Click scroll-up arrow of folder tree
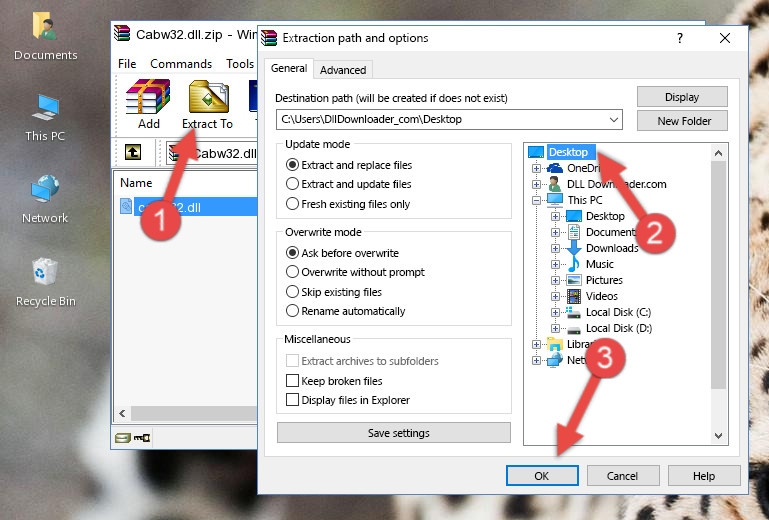Image resolution: width=769 pixels, height=520 pixels. [718, 153]
